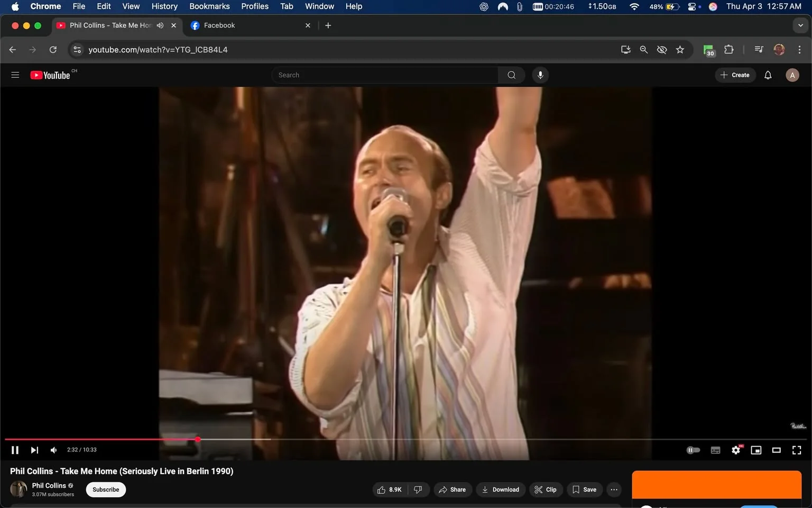The height and width of the screenshot is (508, 812).
Task: Switch to theater mode
Action: [x=776, y=450]
